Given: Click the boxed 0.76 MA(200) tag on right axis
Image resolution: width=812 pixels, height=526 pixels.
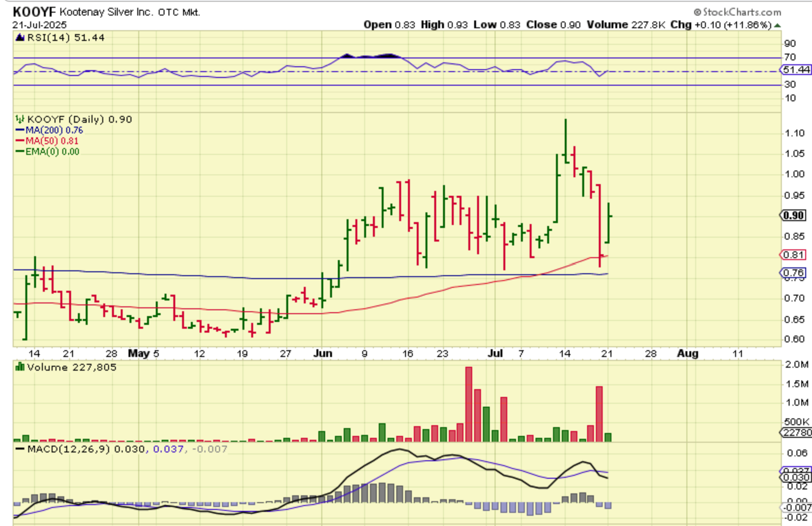Looking at the screenshot, I should click(x=794, y=273).
